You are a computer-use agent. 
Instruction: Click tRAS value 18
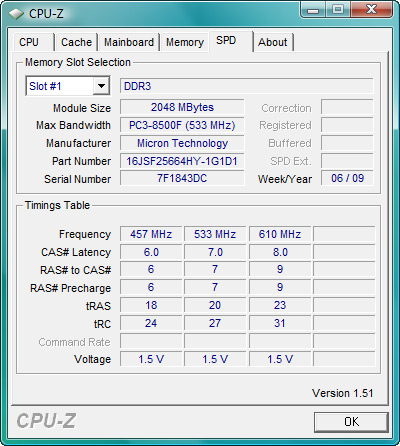coord(151,305)
